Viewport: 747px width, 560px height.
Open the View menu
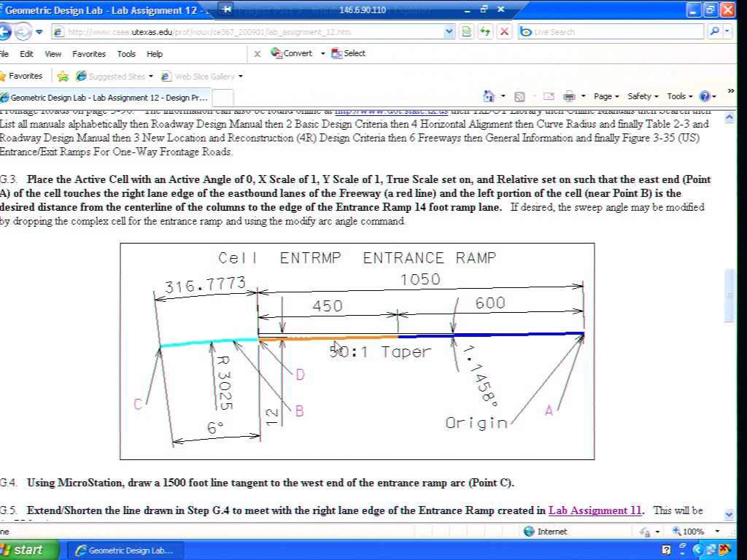[53, 54]
